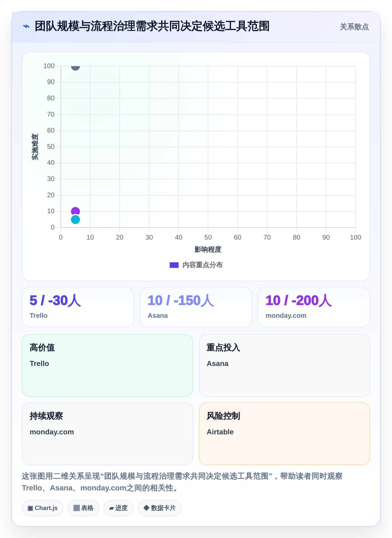Image resolution: width=392 pixels, height=538 pixels.
Task: Click the y-axis tick label 60
Action: tap(51, 130)
